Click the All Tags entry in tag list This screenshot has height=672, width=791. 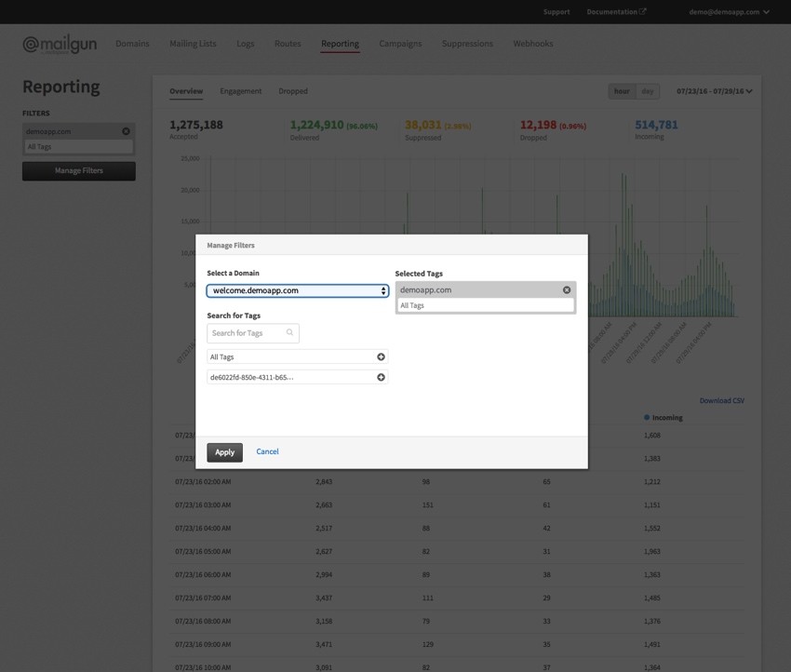(298, 356)
